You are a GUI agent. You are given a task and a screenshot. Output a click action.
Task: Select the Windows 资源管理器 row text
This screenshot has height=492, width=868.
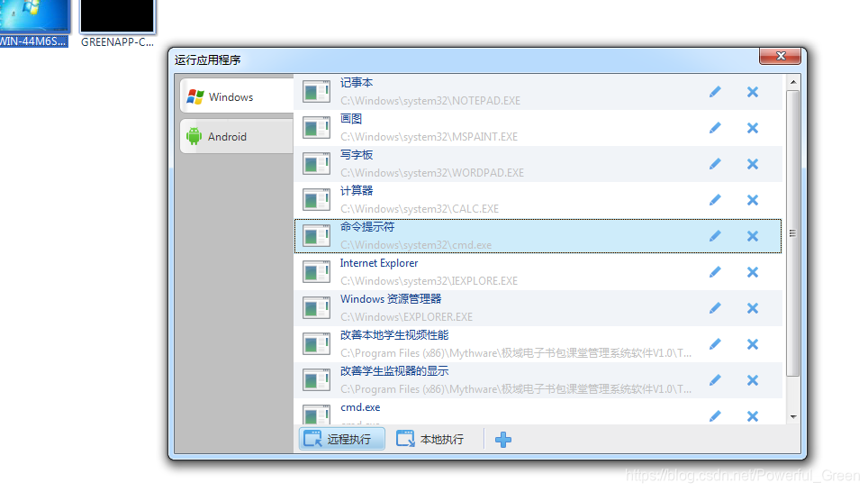[x=391, y=299]
